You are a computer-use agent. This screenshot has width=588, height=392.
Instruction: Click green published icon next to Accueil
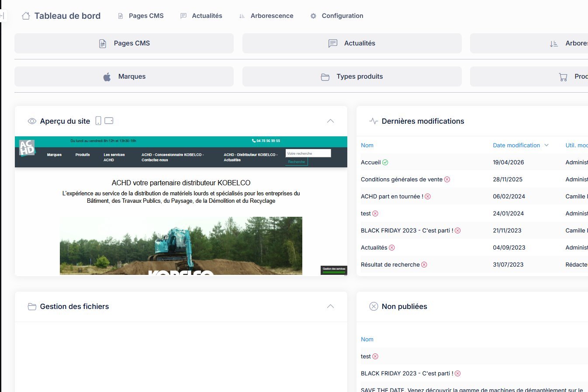tap(385, 162)
